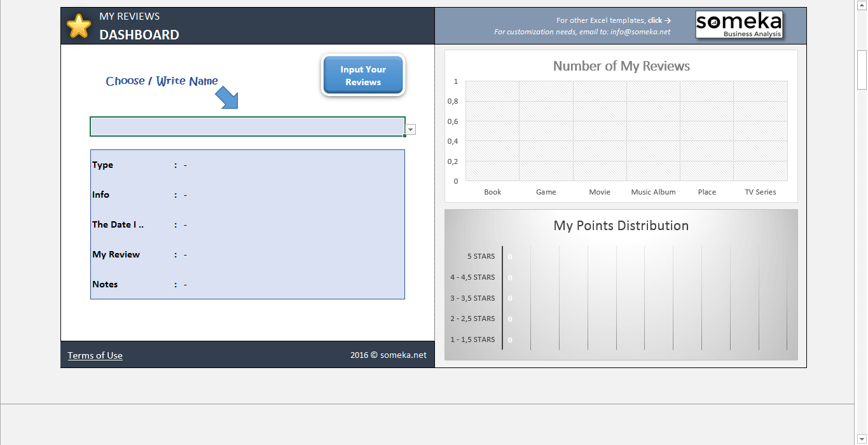This screenshot has height=445, width=868.
Task: Click the gold star dashboard icon
Action: [x=79, y=26]
